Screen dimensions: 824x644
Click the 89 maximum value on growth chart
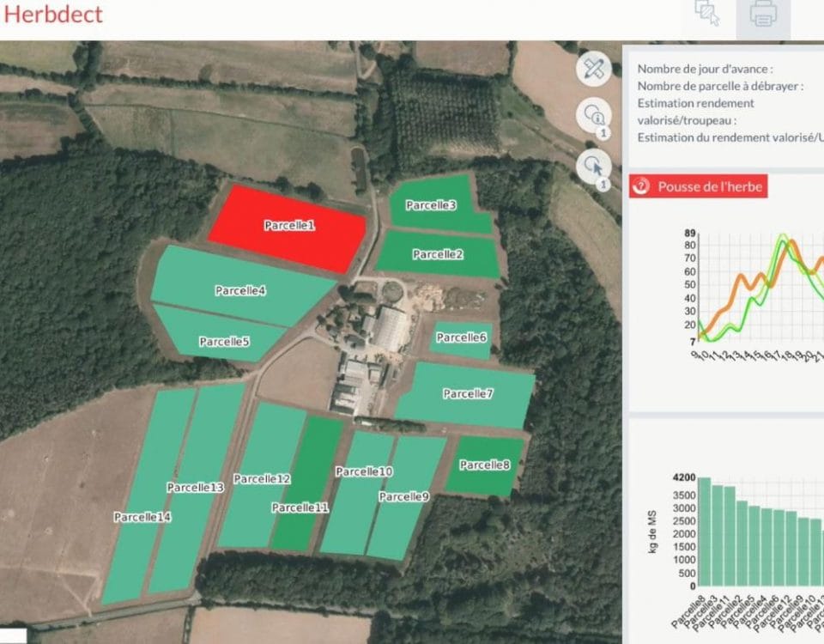tap(690, 233)
